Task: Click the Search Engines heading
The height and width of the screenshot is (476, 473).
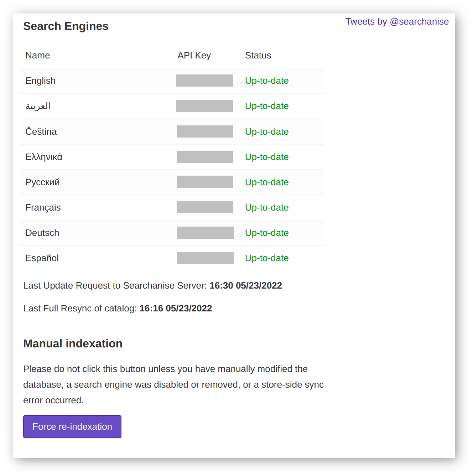Action: point(66,26)
